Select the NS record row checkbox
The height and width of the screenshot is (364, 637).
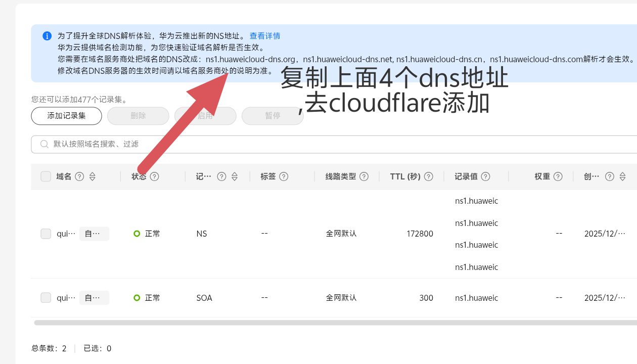point(46,234)
